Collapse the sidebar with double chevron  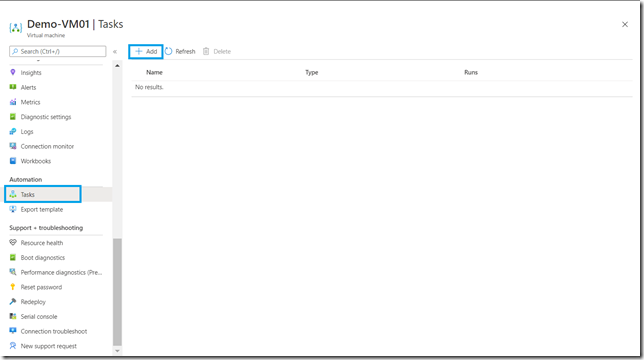click(115, 51)
